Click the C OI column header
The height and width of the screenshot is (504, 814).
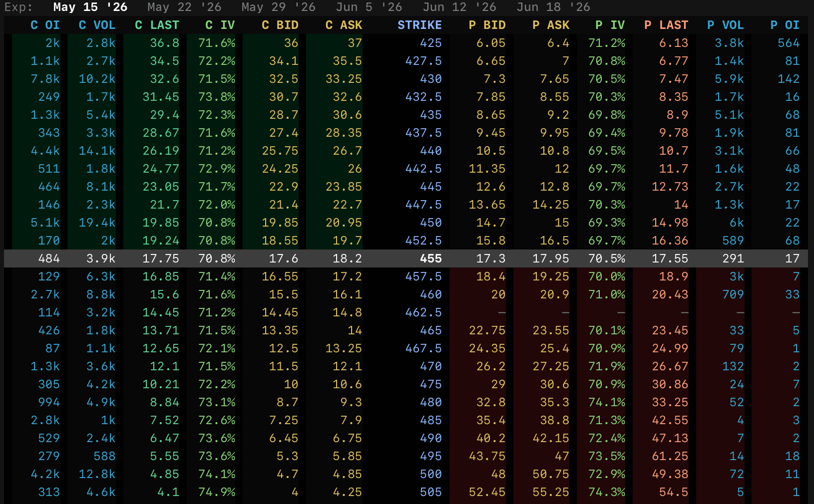click(x=45, y=25)
